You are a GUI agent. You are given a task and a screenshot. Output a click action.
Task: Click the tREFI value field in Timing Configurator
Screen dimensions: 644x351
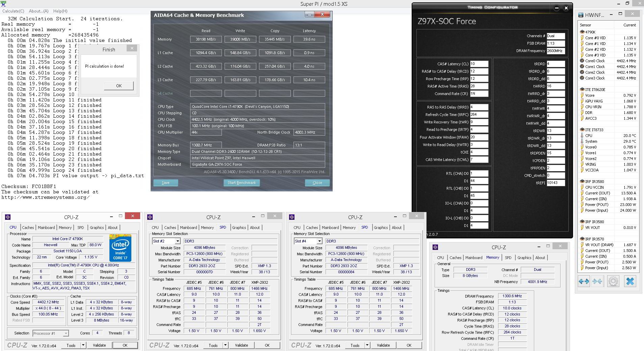[556, 183]
